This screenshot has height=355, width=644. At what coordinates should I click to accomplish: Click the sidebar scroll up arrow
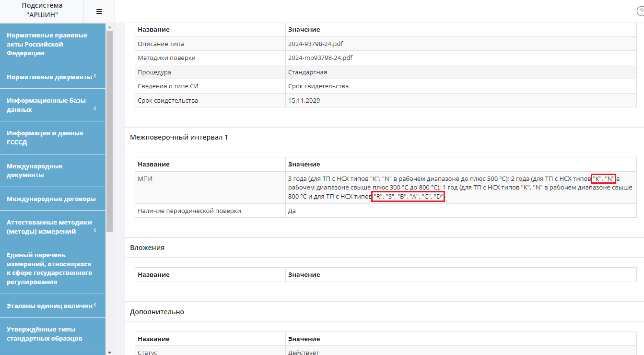tap(109, 27)
